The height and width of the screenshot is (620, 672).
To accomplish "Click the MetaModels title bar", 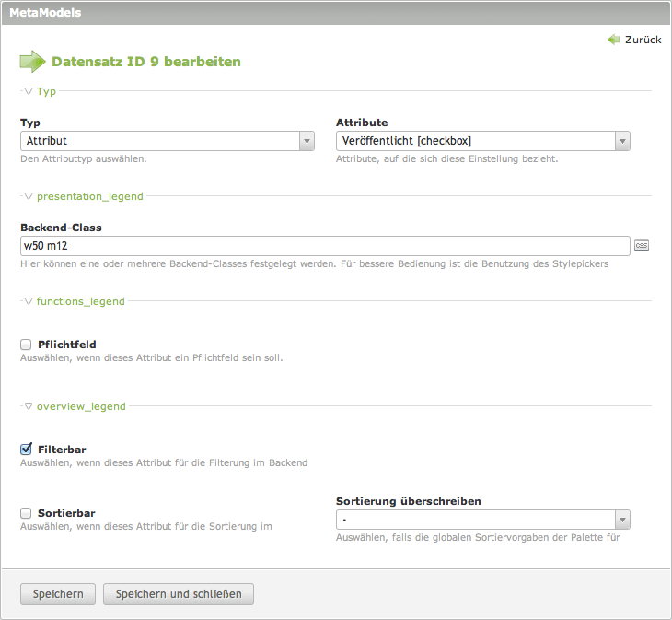I will pos(335,12).
